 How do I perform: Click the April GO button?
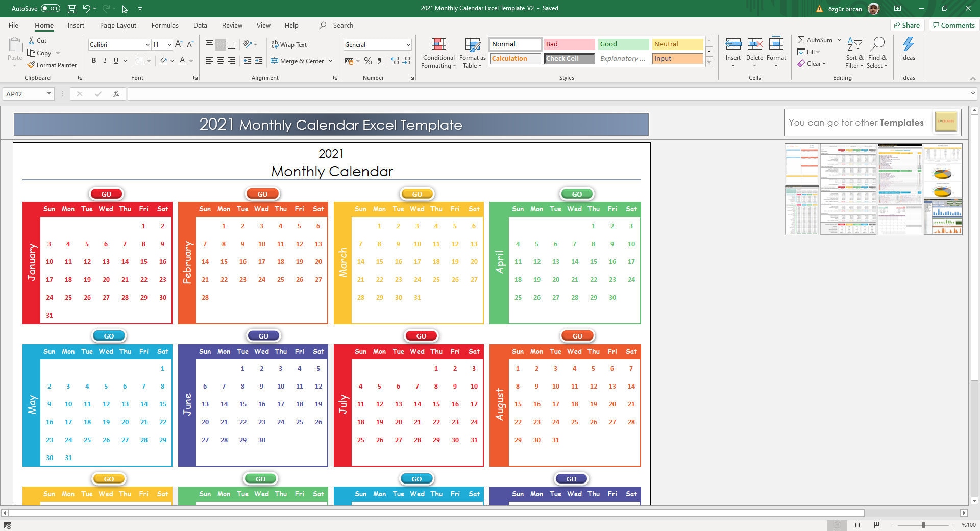point(577,194)
